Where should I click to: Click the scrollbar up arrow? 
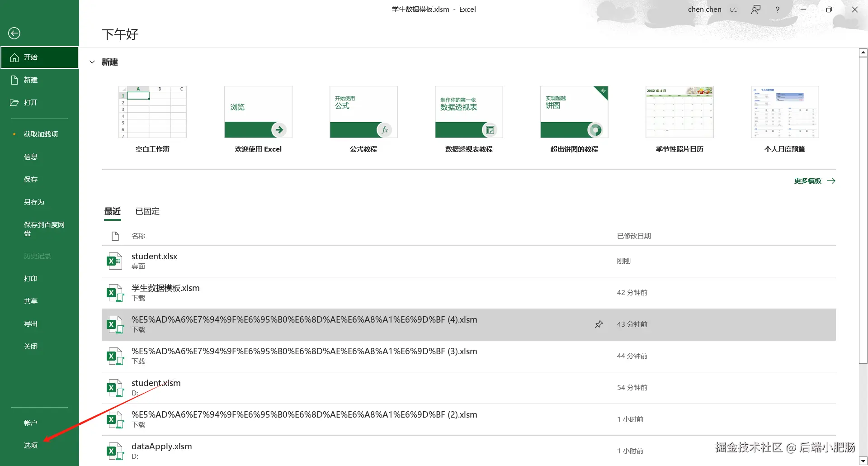click(863, 52)
